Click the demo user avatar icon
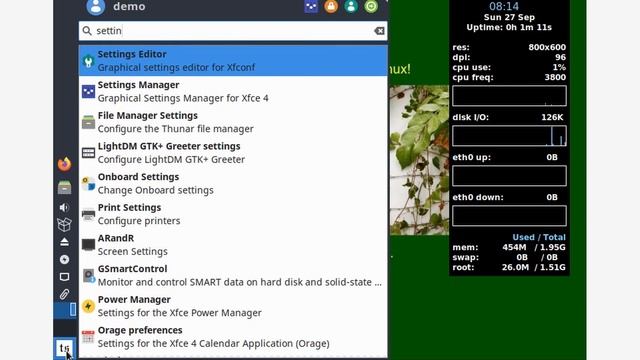 (96, 6)
